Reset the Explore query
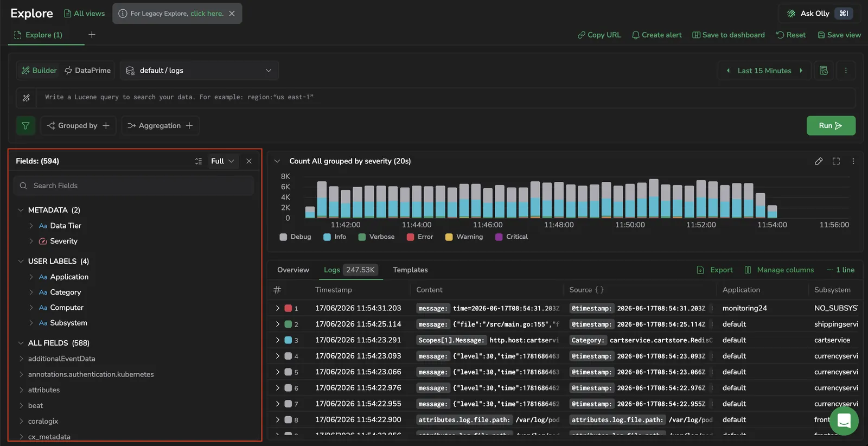The width and height of the screenshot is (868, 446). (791, 35)
